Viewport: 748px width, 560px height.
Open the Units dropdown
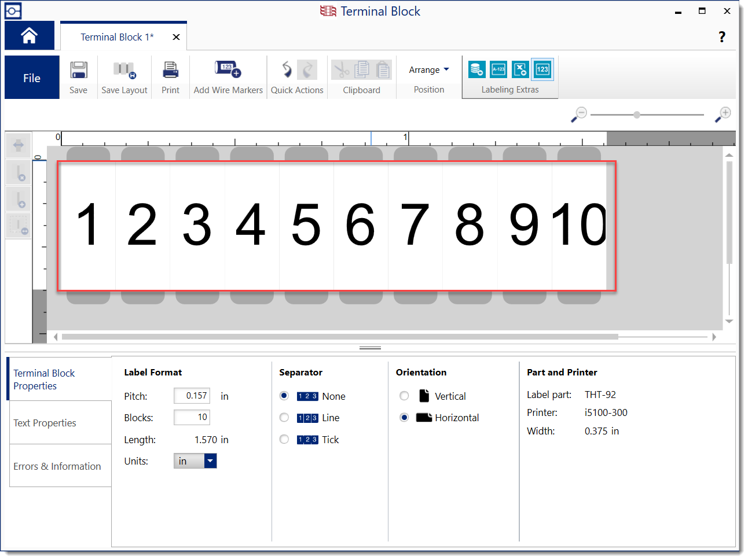point(210,461)
